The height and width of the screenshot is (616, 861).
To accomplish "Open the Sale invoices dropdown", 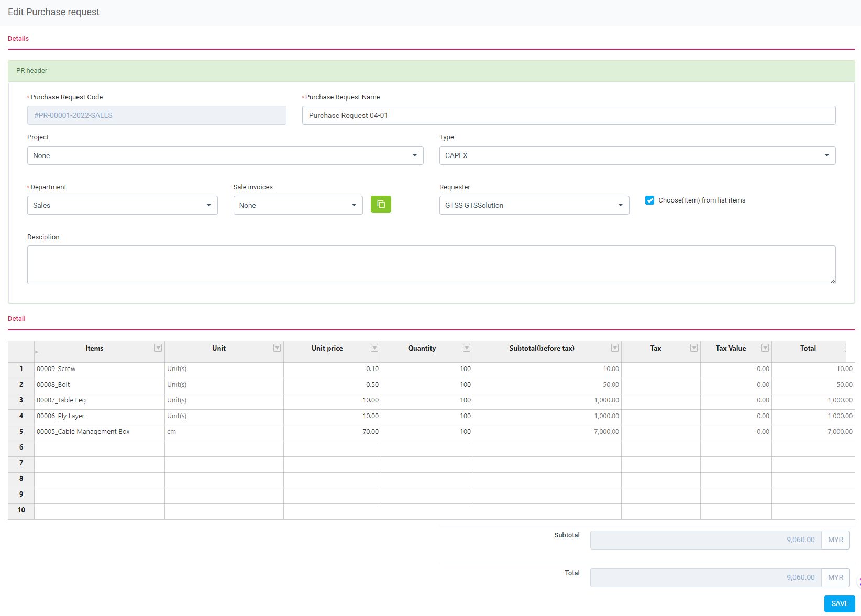I will click(x=354, y=205).
